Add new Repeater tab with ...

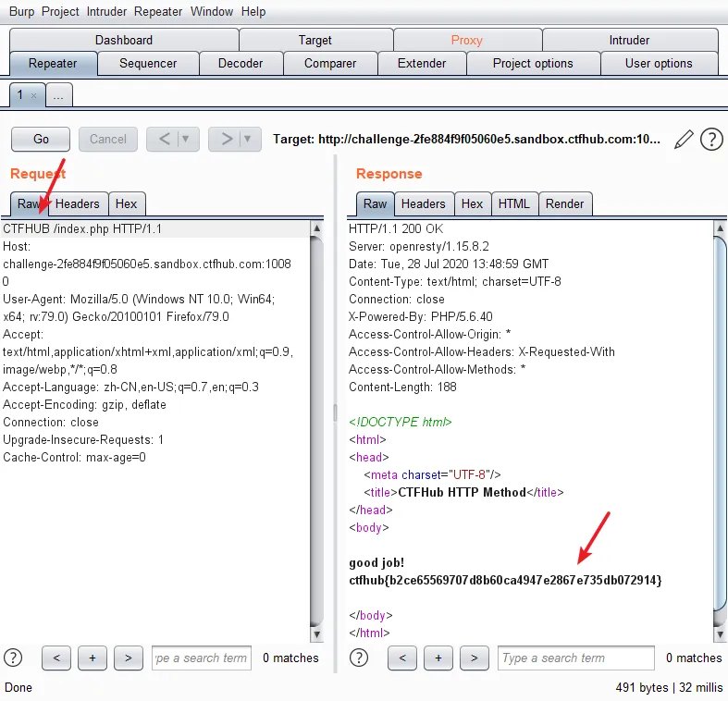click(x=58, y=95)
